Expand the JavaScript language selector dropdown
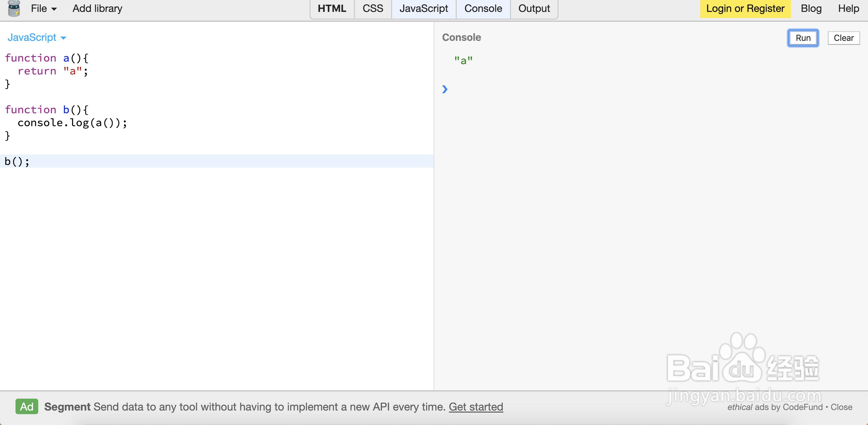 point(37,37)
